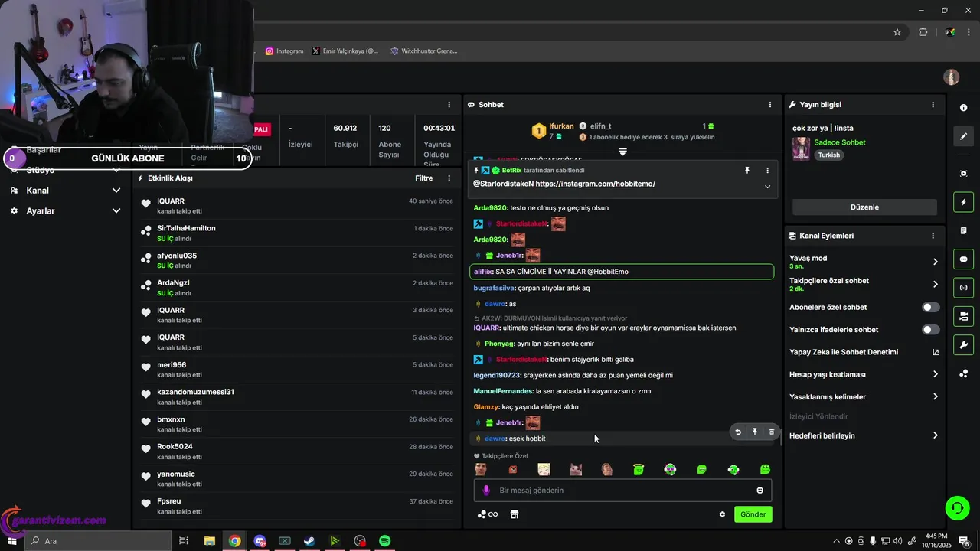Open the external link icon for Yapay Zeka
The height and width of the screenshot is (551, 980).
pyautogui.click(x=936, y=352)
